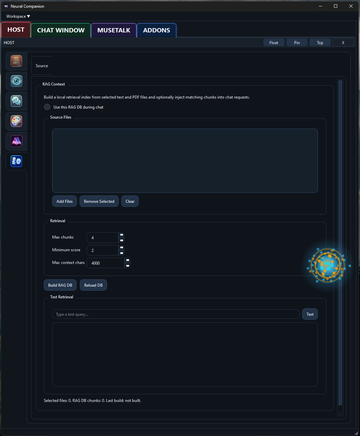This screenshot has width=360, height=436.
Task: Focus the Max chunks number field
Action: pyautogui.click(x=103, y=238)
